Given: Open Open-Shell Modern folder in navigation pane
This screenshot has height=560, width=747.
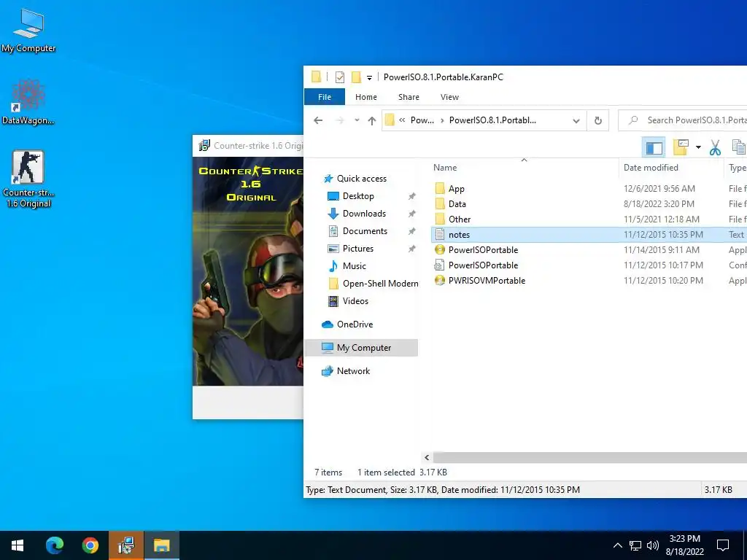Looking at the screenshot, I should tap(380, 284).
